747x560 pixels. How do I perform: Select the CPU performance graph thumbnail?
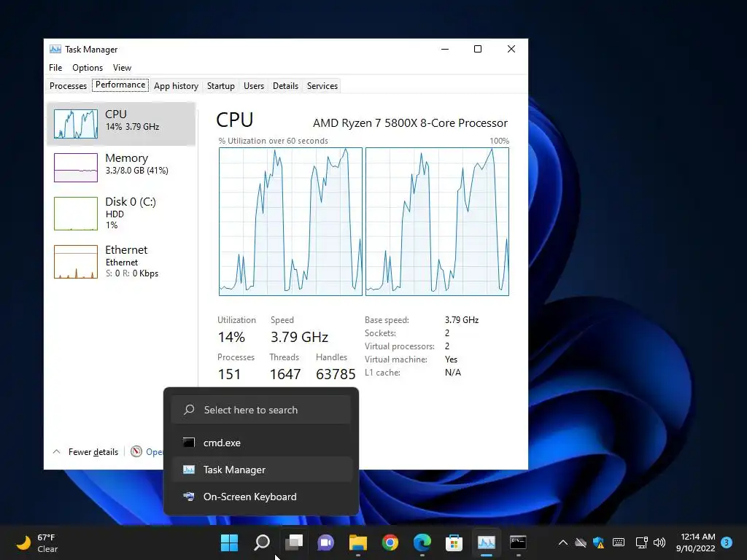76,124
